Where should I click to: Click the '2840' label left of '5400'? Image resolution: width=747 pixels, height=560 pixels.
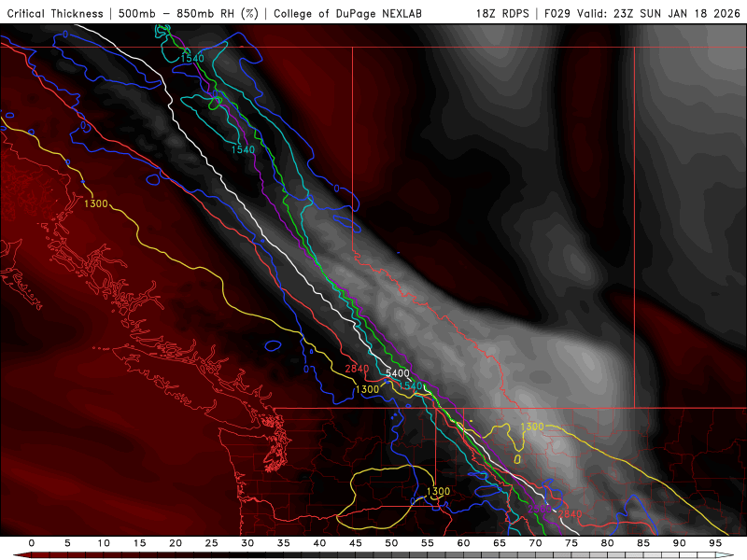click(357, 369)
